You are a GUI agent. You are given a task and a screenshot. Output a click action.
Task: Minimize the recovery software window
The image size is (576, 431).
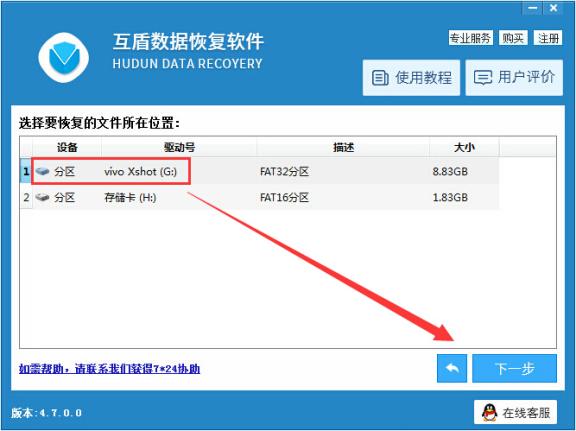coord(533,8)
